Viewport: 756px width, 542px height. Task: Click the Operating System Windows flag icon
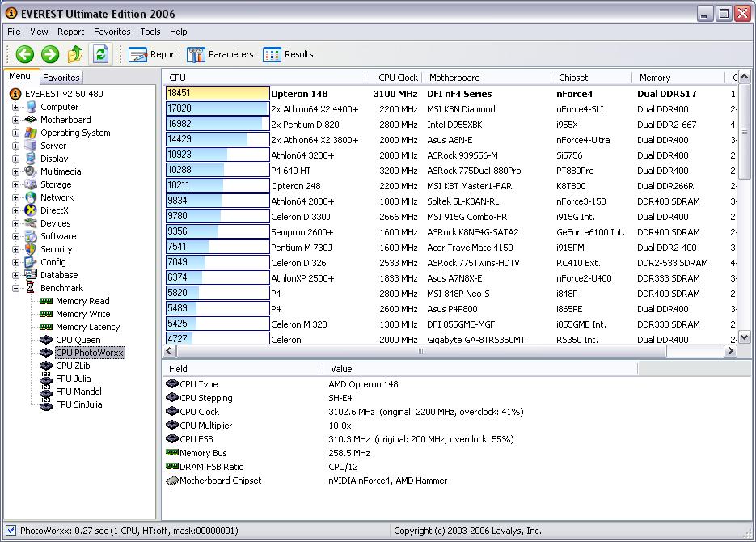(x=31, y=133)
